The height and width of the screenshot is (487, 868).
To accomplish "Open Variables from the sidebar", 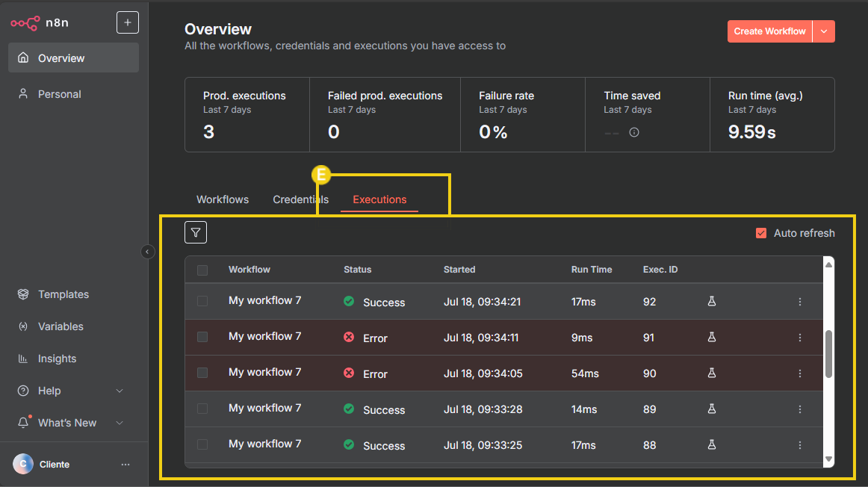I will point(74,326).
